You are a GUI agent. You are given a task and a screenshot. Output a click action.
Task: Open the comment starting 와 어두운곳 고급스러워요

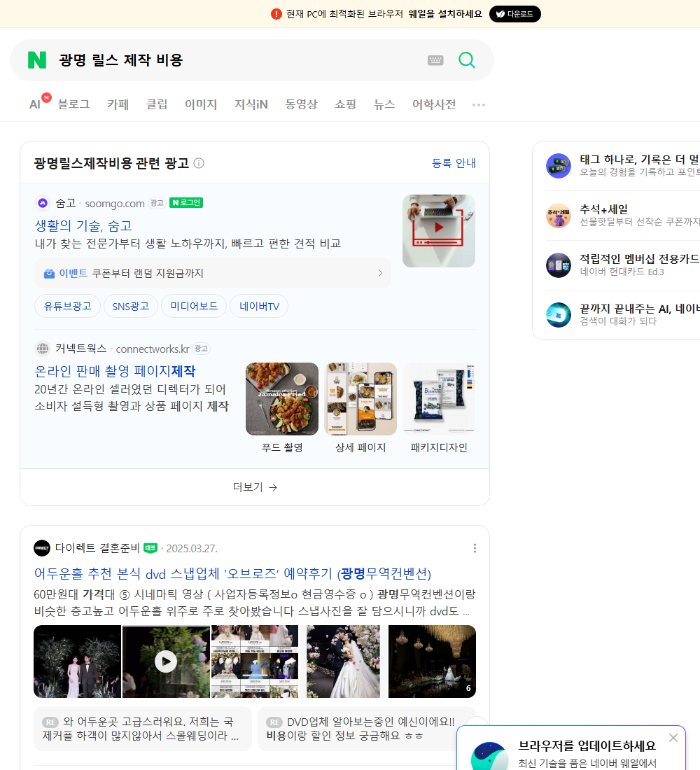pyautogui.click(x=143, y=729)
